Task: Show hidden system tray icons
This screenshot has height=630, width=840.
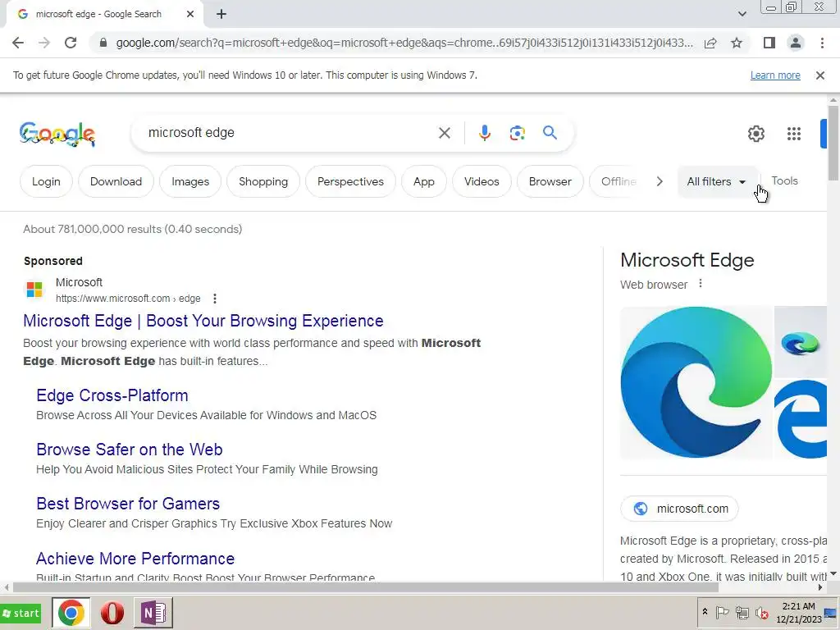Action: [x=705, y=612]
